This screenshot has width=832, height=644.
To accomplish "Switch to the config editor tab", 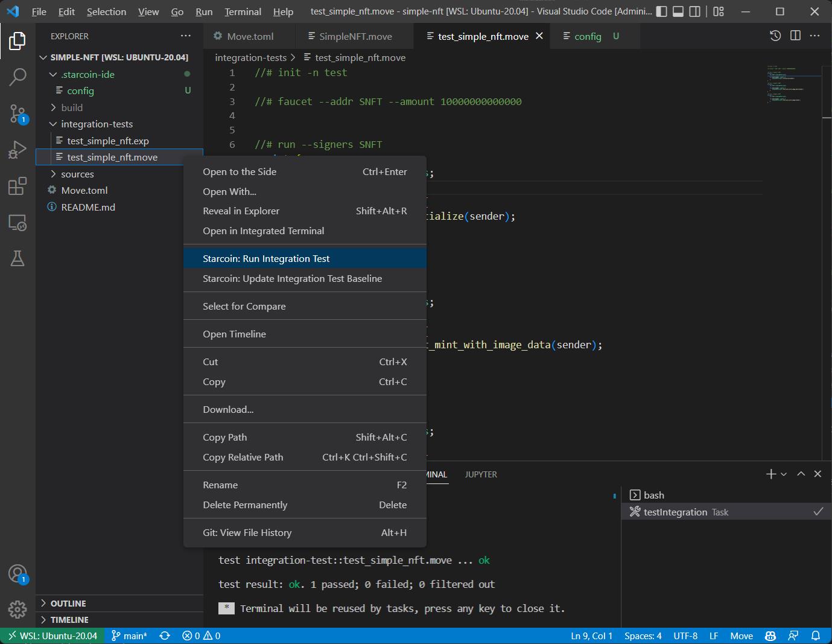I will coord(594,36).
